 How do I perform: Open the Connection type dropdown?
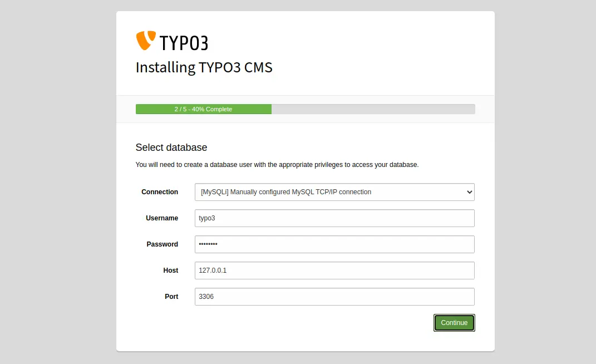[334, 191]
